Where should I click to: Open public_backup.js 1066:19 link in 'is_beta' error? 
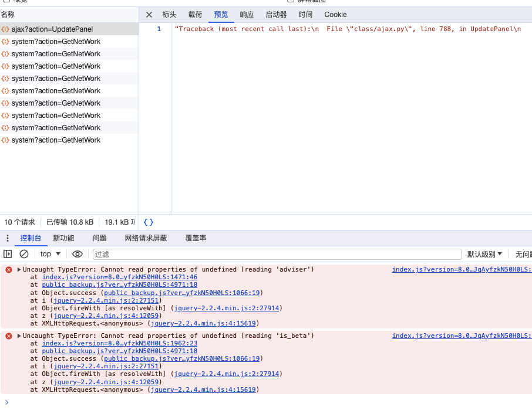pyautogui.click(x=181, y=358)
